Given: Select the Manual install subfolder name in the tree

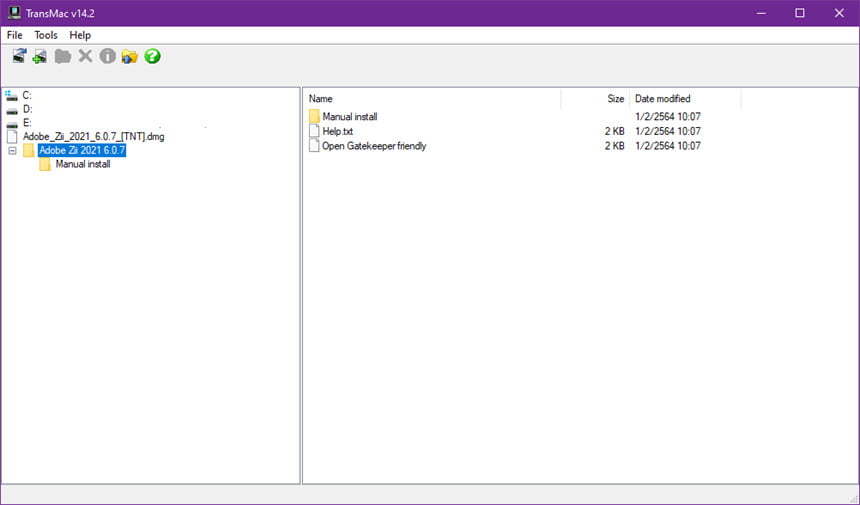Looking at the screenshot, I should click(x=83, y=164).
